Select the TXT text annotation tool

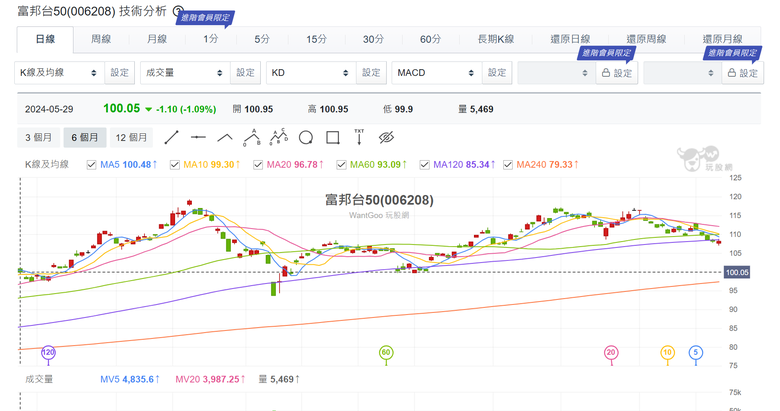tap(359, 137)
